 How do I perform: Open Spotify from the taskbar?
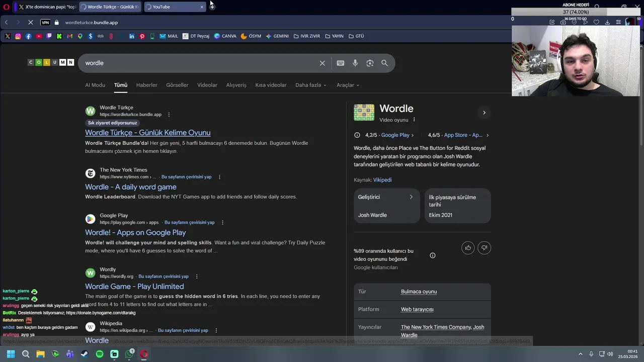coord(100,354)
